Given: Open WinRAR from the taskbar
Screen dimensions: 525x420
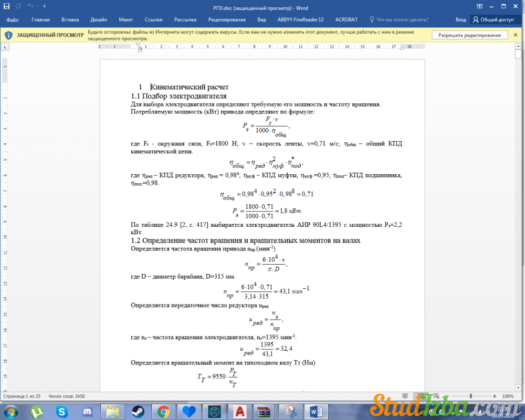Looking at the screenshot, I should pos(265,412).
